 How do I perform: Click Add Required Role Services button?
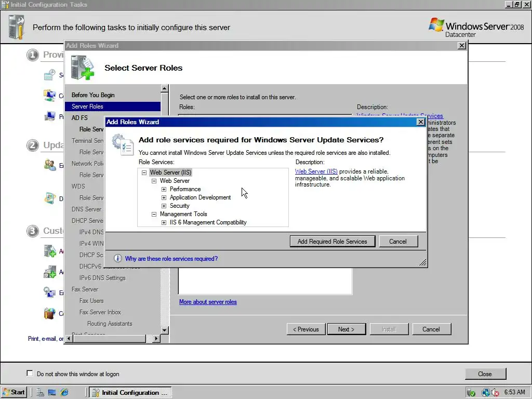point(332,242)
